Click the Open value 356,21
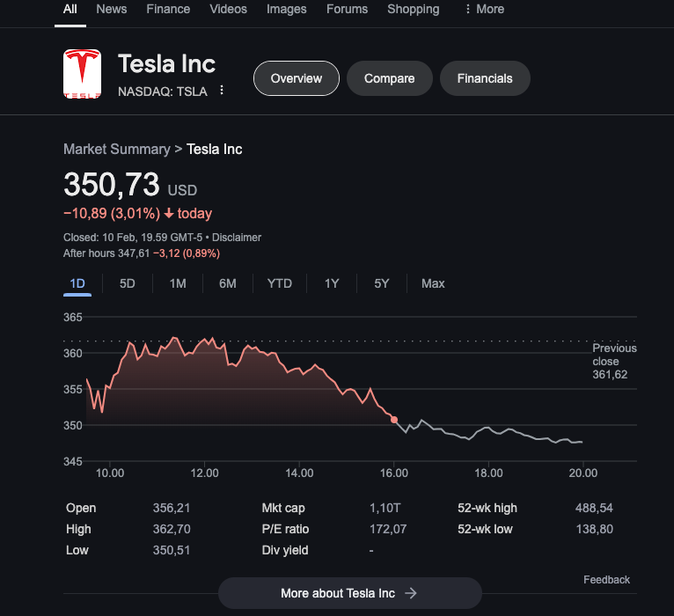Viewport: 674px width, 616px height. click(x=172, y=508)
